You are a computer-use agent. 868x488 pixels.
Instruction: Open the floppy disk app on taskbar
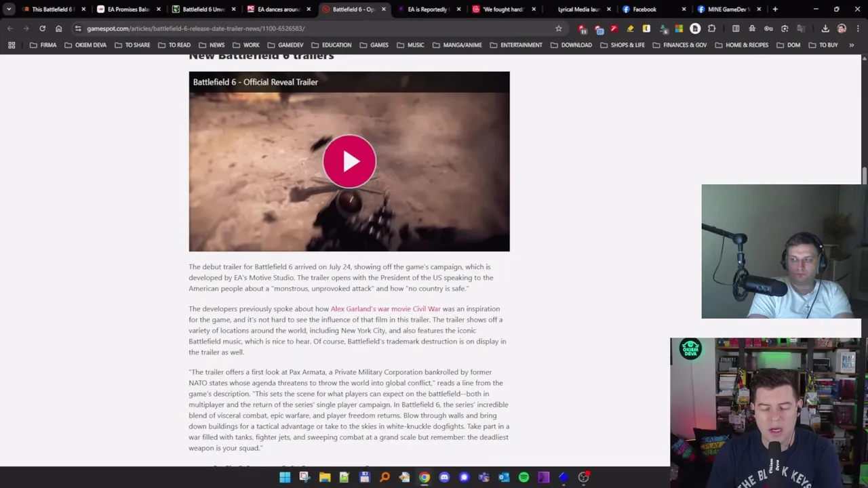[364, 477]
